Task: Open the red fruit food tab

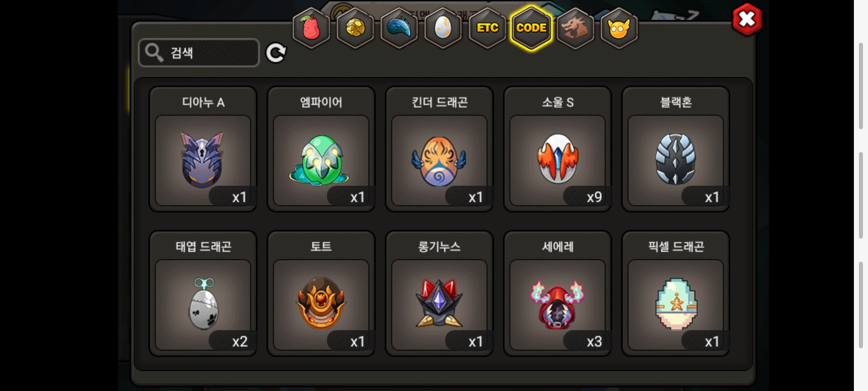Action: point(311,28)
